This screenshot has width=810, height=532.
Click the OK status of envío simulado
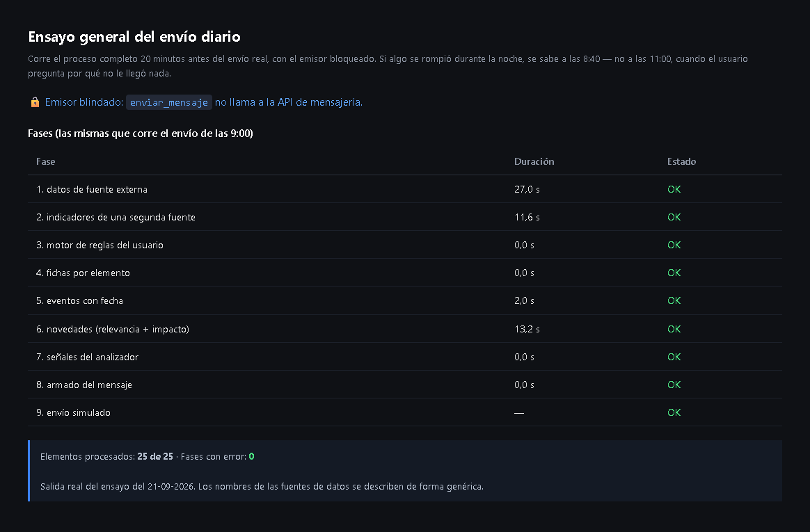click(674, 413)
